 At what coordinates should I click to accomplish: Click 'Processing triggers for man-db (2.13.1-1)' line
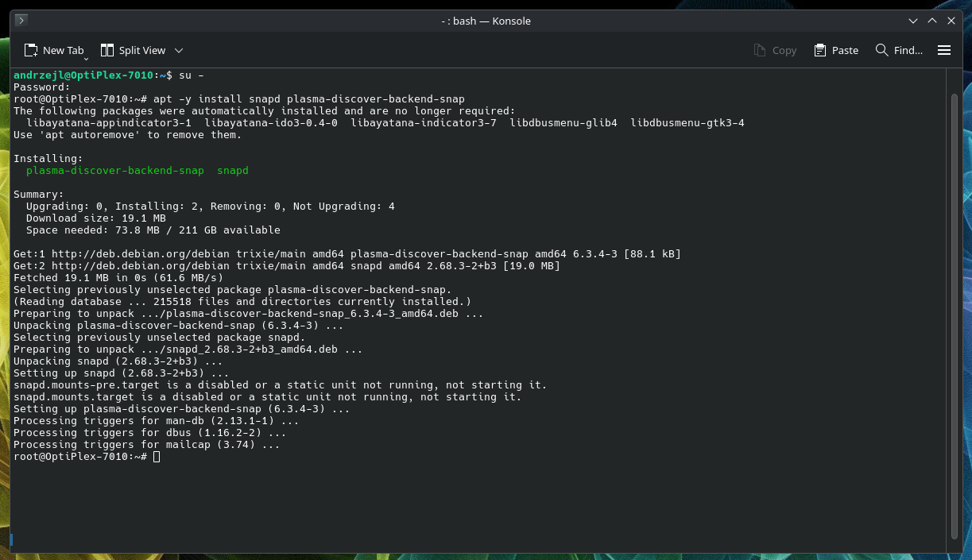tap(157, 420)
